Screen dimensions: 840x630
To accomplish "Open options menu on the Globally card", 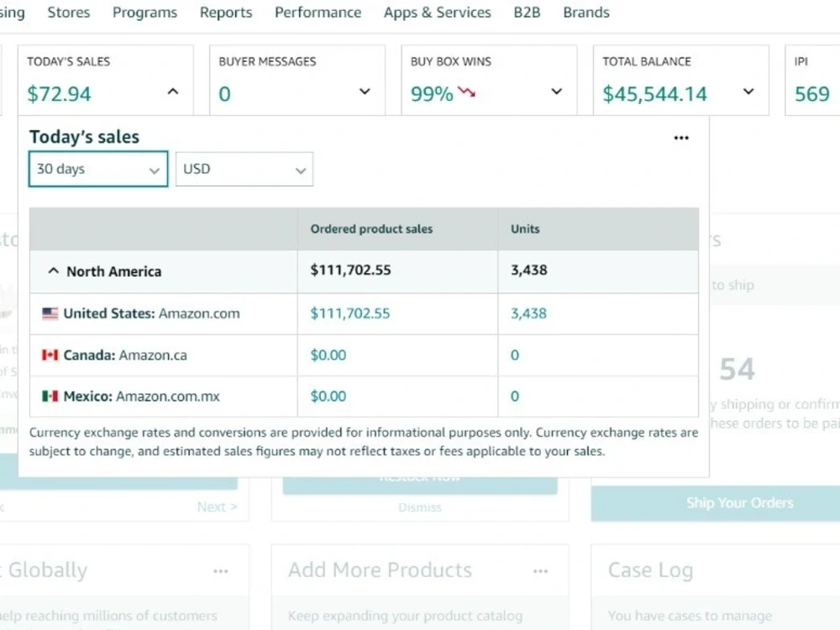I will coord(221,571).
